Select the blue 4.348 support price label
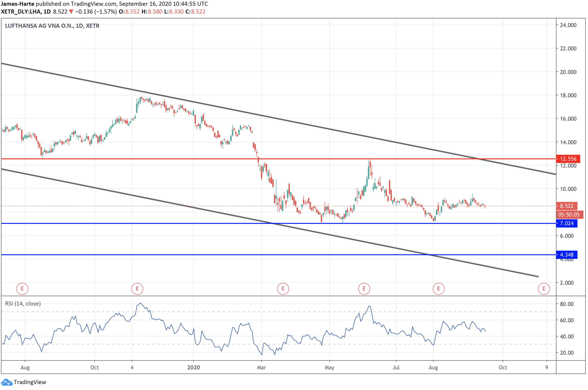 [567, 255]
